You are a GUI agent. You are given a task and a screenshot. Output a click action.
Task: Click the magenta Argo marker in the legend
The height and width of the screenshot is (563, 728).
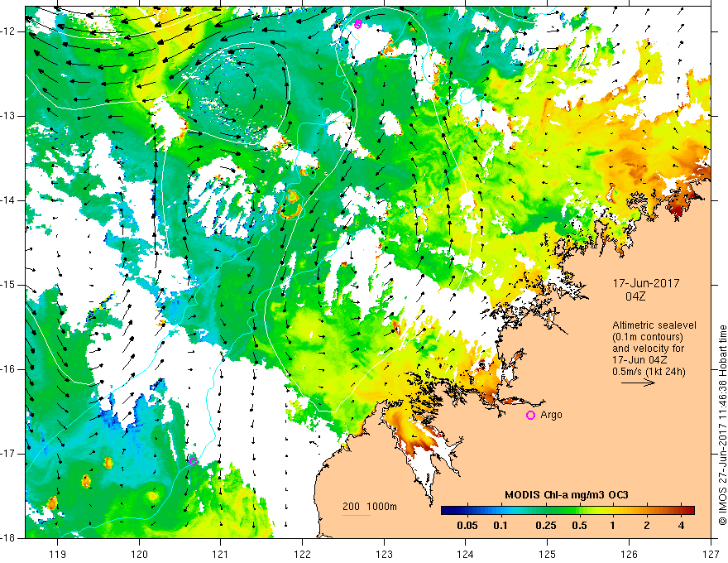[530, 415]
